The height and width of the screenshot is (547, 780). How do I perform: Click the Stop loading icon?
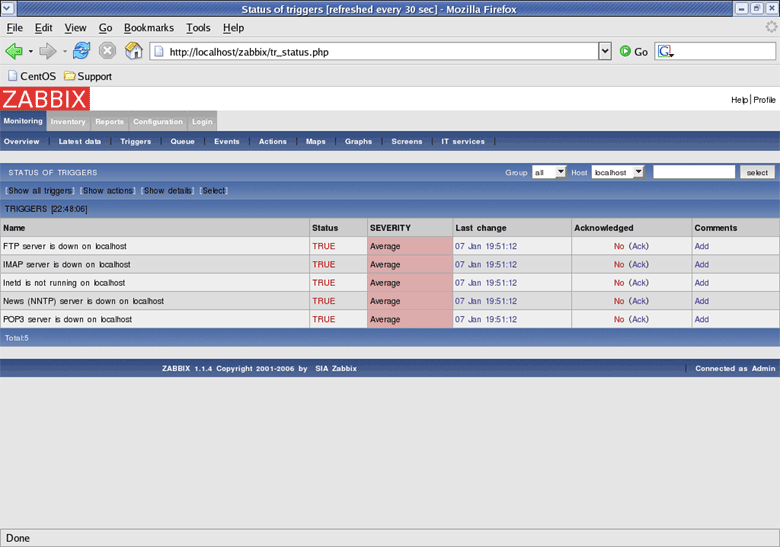[x=107, y=51]
